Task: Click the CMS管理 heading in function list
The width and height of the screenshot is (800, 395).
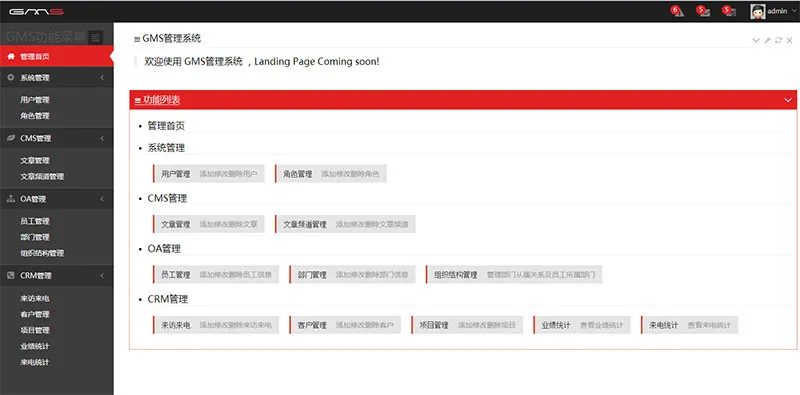Action: click(x=167, y=198)
